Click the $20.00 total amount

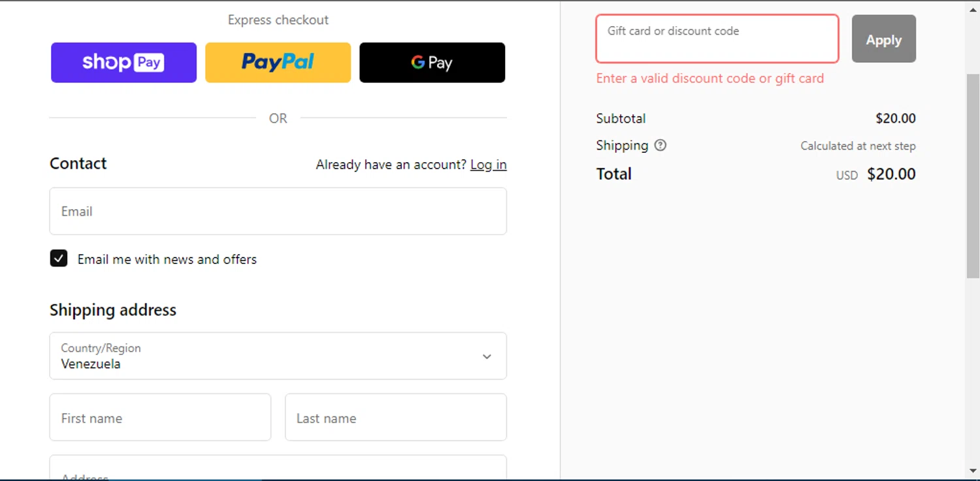point(891,174)
